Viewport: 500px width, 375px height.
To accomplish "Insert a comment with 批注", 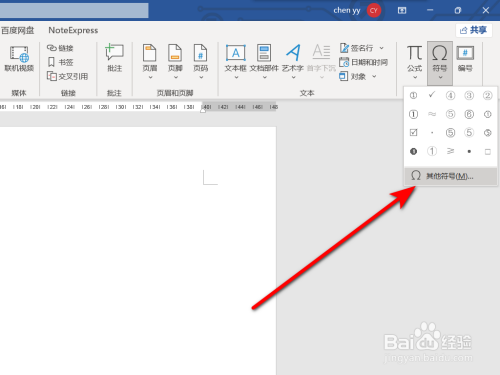I will (x=114, y=58).
